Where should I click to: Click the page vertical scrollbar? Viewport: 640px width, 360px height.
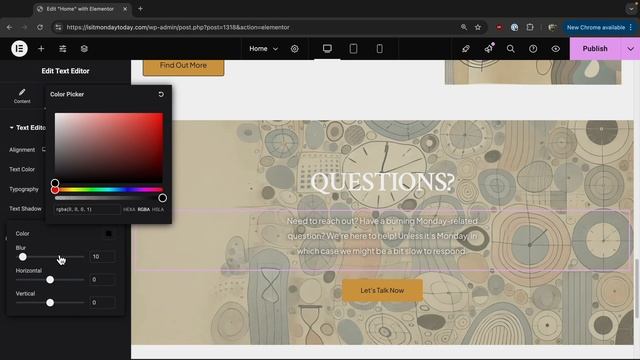pyautogui.click(x=637, y=287)
